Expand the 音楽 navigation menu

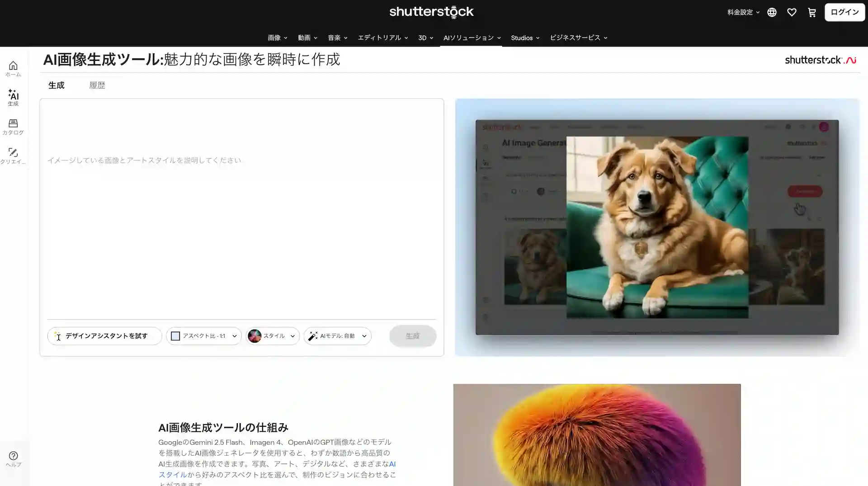pyautogui.click(x=337, y=38)
